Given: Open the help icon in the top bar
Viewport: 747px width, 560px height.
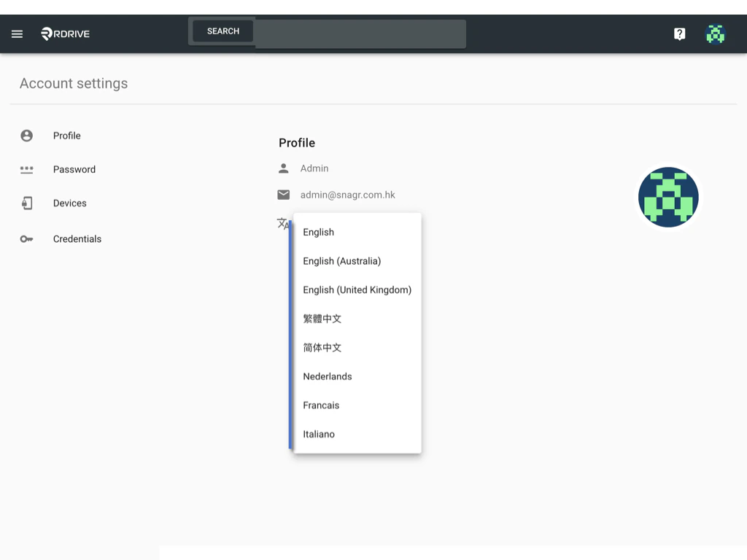Looking at the screenshot, I should pyautogui.click(x=679, y=34).
